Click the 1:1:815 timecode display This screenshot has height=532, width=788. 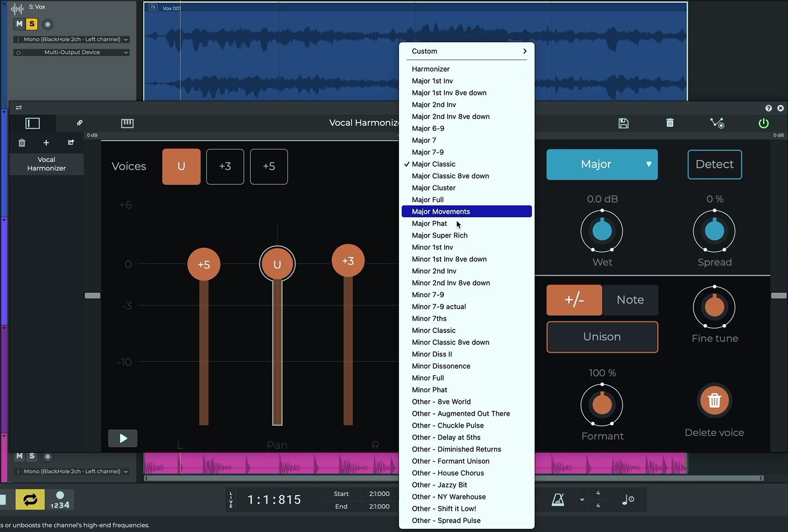click(x=275, y=500)
